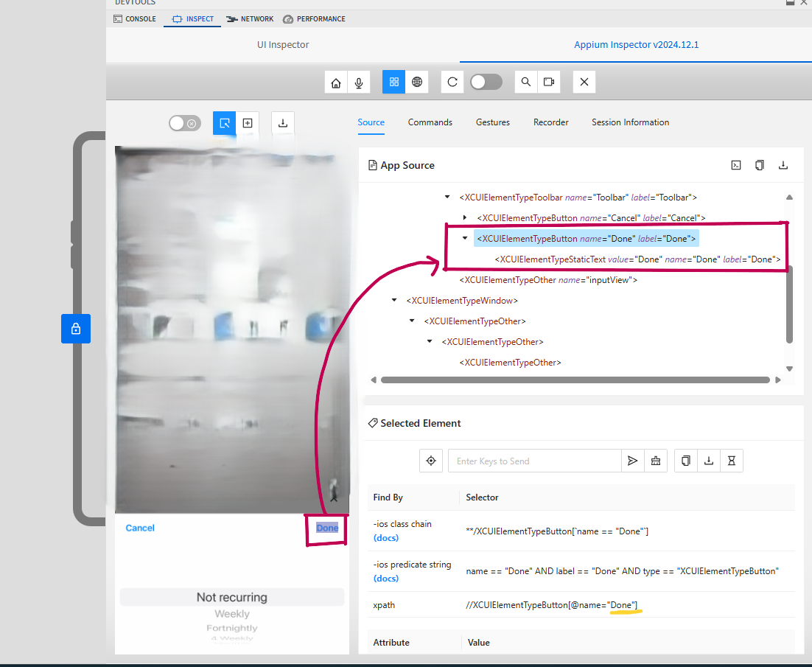Click scroll-right arrow of source horizontal scrollbar
This screenshot has height=667, width=812.
[777, 380]
